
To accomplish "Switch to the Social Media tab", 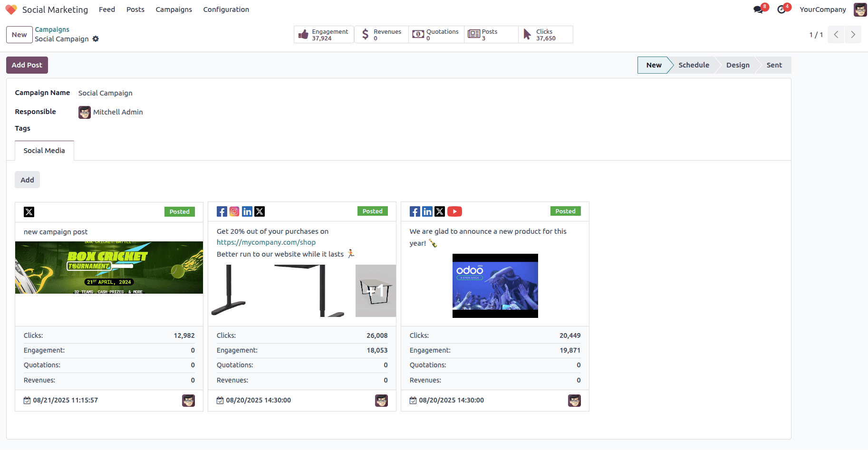I will [x=44, y=150].
